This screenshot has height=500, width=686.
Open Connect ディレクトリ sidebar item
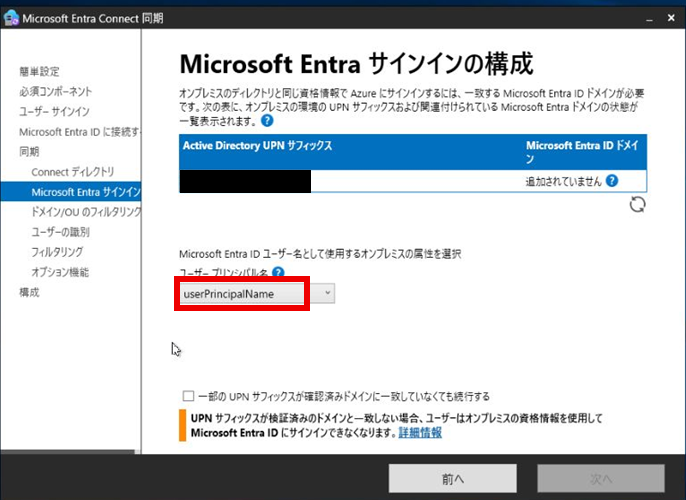tap(73, 171)
